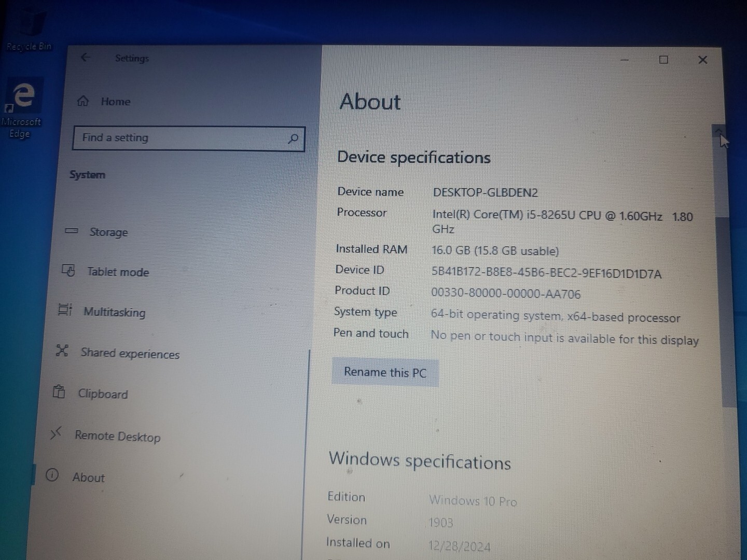This screenshot has height=560, width=747.
Task: Select About in the sidebar
Action: tap(88, 478)
